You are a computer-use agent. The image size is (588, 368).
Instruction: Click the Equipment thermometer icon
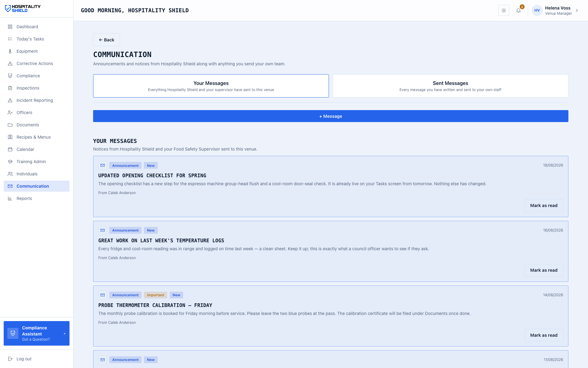[10, 51]
